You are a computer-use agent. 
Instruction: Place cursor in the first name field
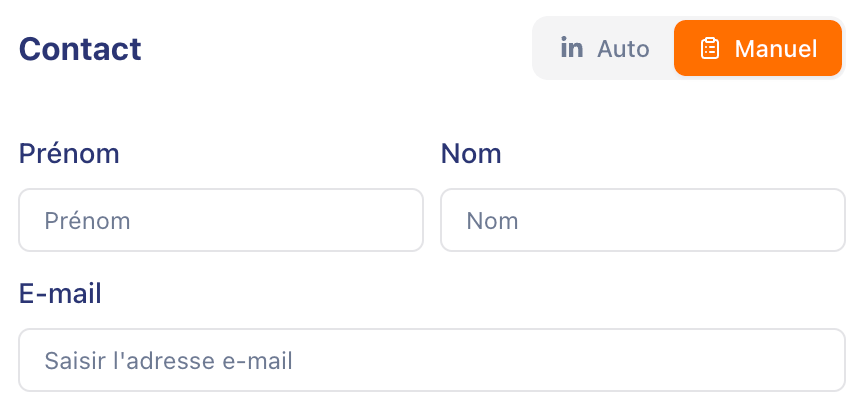click(x=221, y=220)
